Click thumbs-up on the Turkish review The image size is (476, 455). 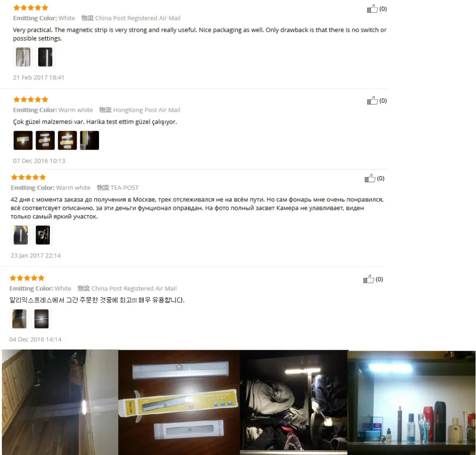click(x=372, y=100)
